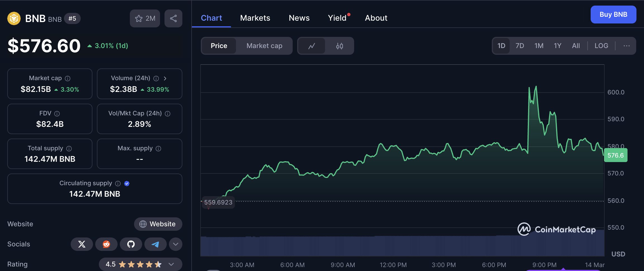Click the Buy BNB button
644x271 pixels.
pos(613,15)
